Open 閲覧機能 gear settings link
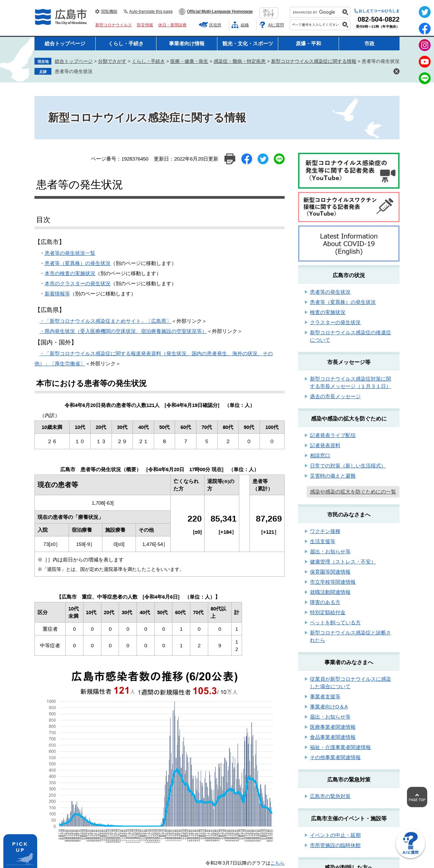This screenshot has height=868, width=434. [106, 11]
